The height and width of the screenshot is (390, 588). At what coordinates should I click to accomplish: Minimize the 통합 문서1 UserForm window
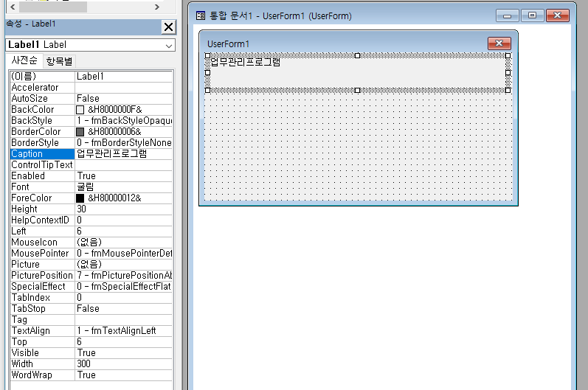(x=508, y=15)
